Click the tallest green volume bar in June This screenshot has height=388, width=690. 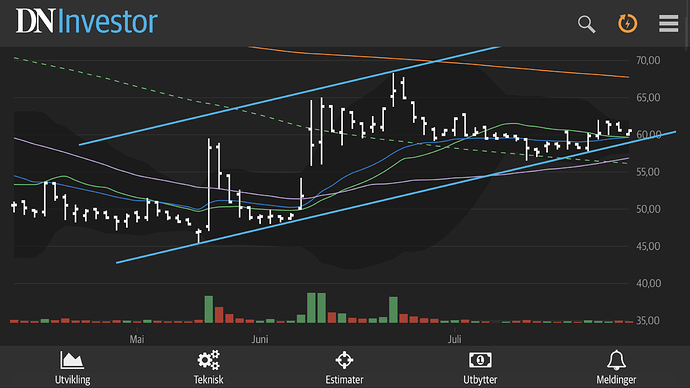click(x=312, y=308)
